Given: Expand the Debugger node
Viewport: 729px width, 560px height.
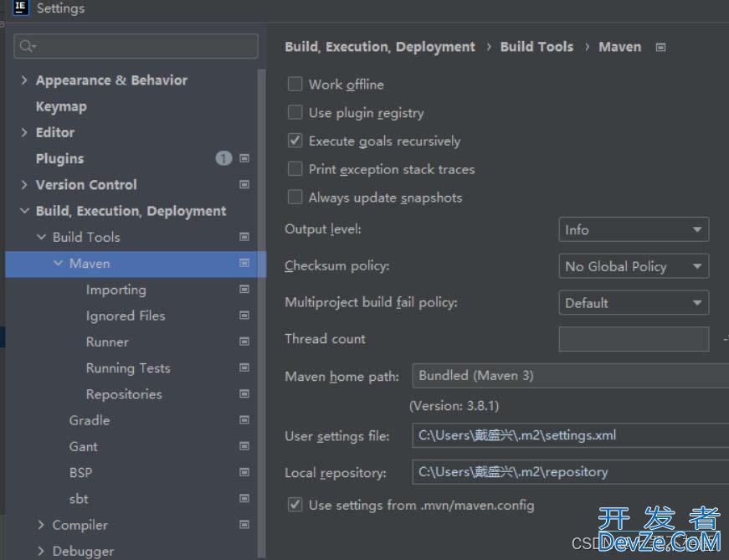Looking at the screenshot, I should [41, 551].
